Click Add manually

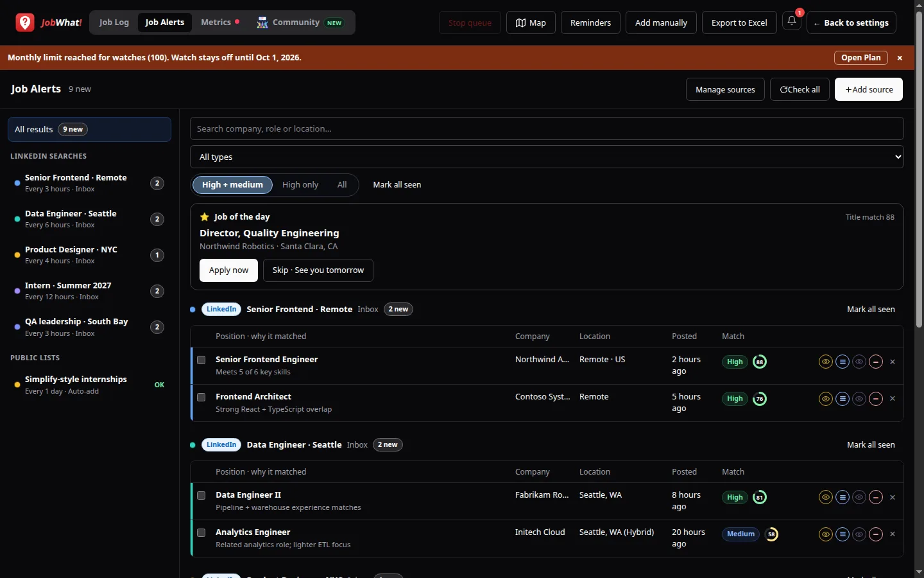(661, 22)
